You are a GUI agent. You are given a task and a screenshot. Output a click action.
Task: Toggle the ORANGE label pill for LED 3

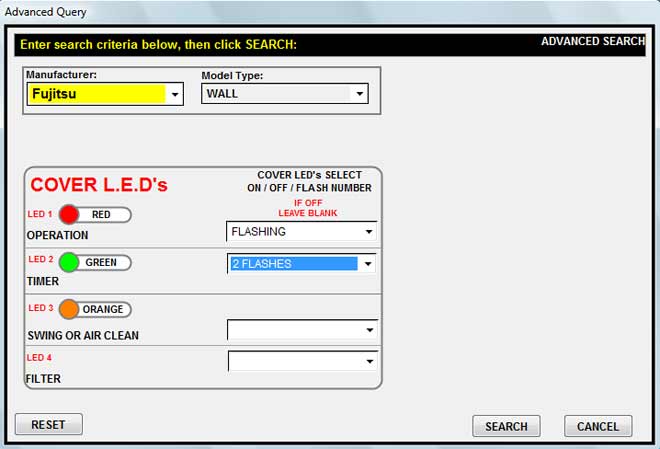click(x=104, y=310)
